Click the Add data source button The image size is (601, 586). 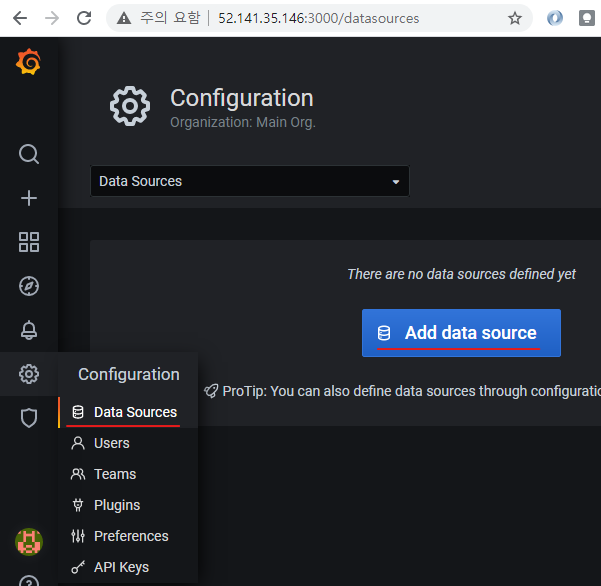tap(461, 333)
